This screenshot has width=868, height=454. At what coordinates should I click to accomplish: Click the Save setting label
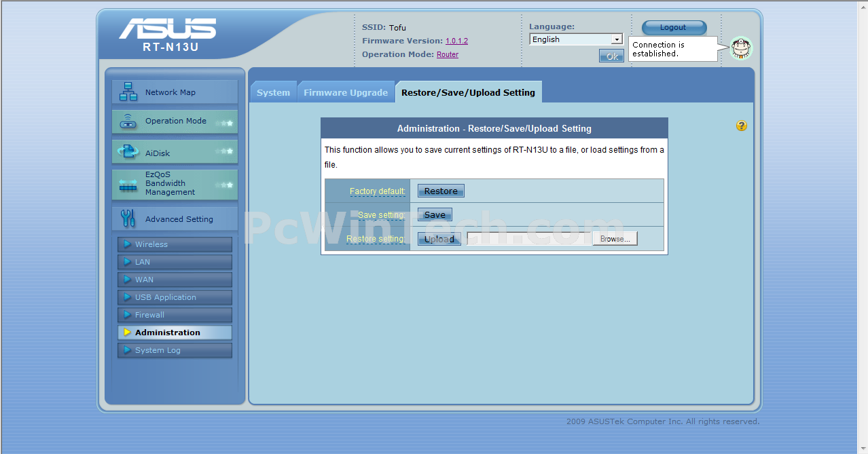(381, 215)
